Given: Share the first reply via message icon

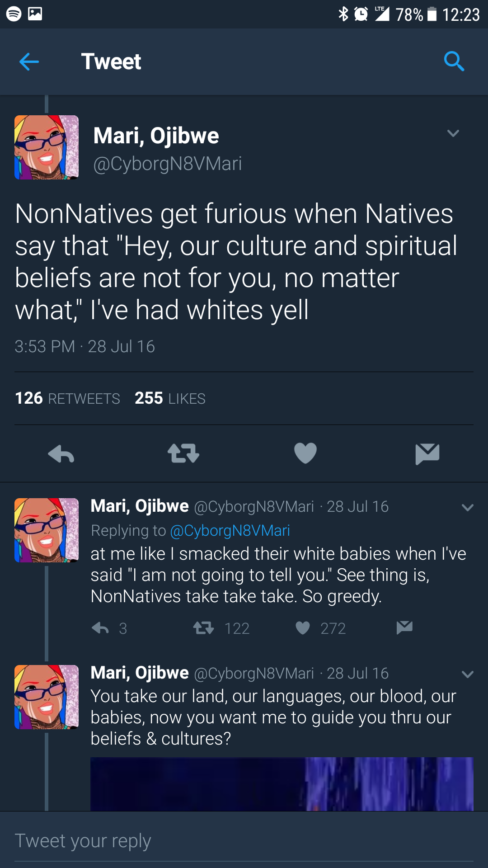Looking at the screenshot, I should (404, 627).
